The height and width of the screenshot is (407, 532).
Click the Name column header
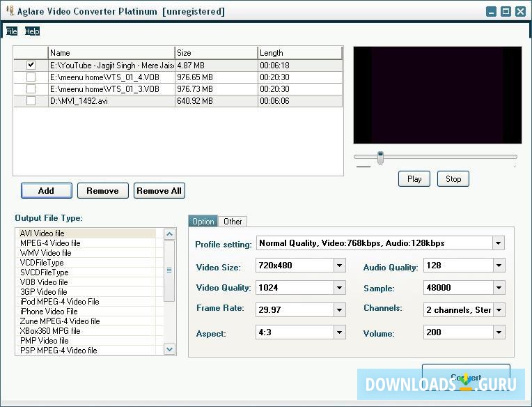[x=111, y=53]
